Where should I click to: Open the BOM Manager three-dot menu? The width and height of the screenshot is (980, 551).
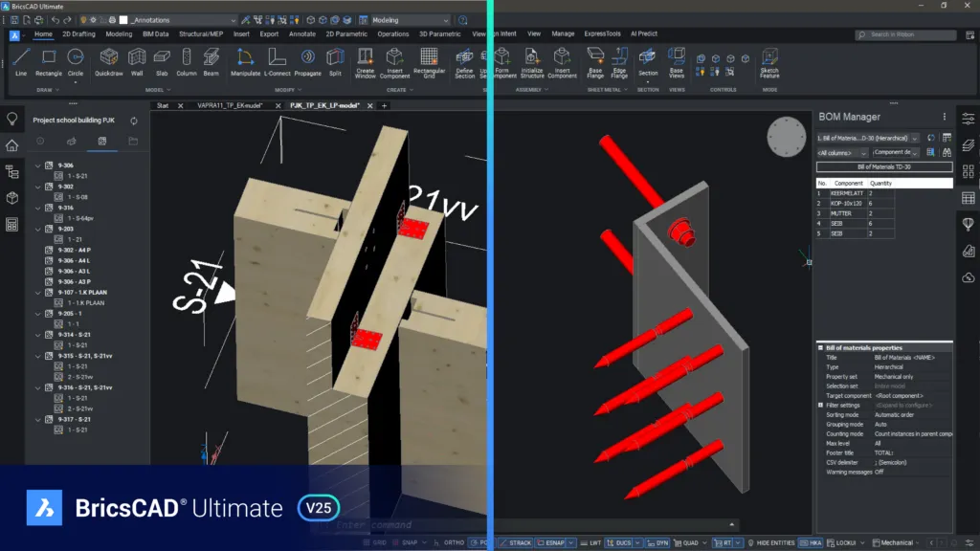tap(945, 117)
